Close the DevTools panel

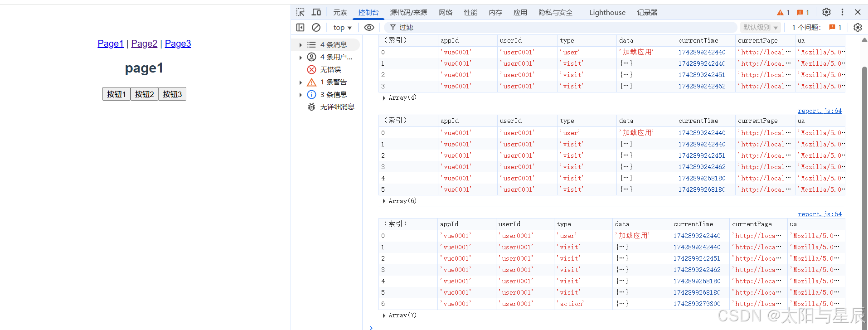(858, 12)
